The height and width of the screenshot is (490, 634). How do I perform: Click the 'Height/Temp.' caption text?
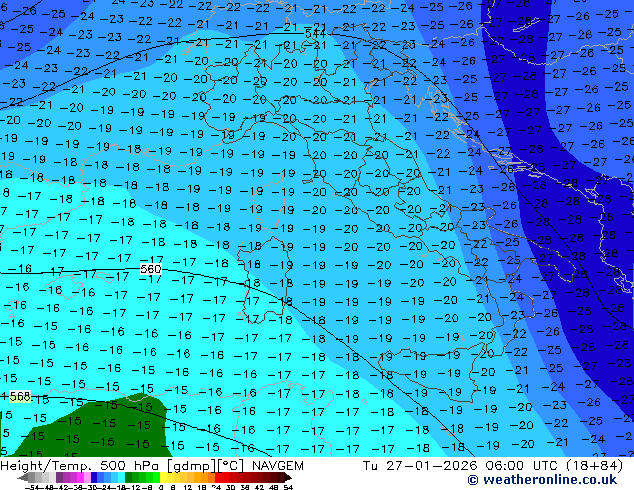pos(46,466)
